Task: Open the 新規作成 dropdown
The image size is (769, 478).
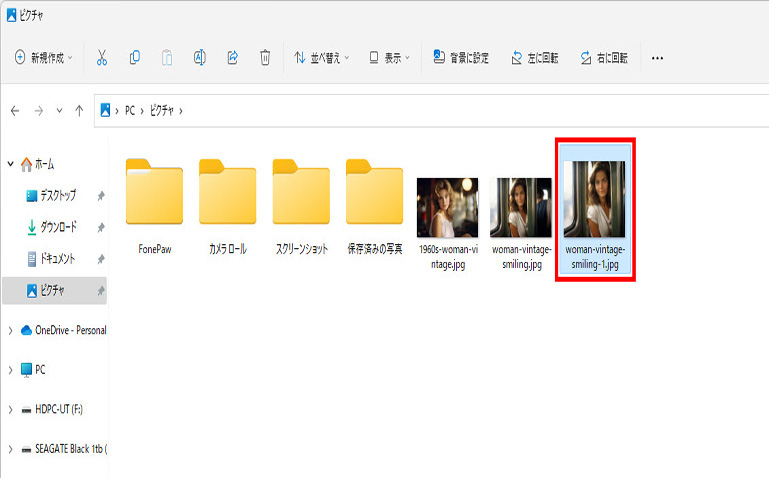Action: [x=45, y=58]
